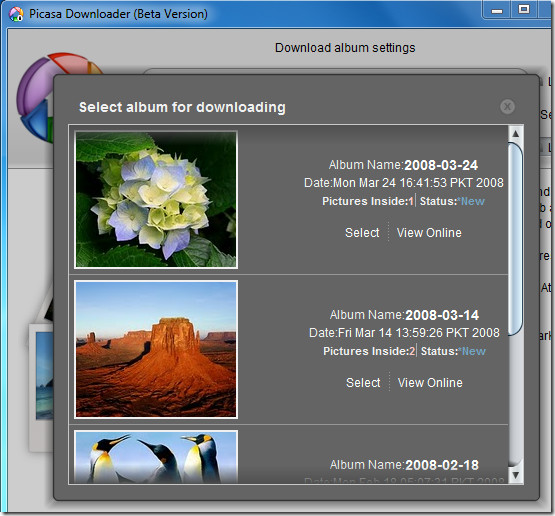Click the New status of album 2008-03-24

tap(471, 201)
